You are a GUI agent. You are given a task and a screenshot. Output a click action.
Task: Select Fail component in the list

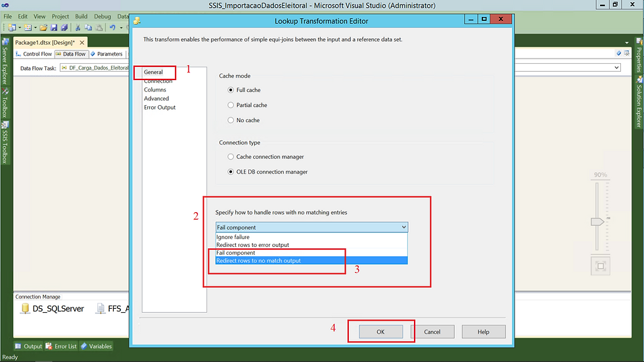(311, 253)
